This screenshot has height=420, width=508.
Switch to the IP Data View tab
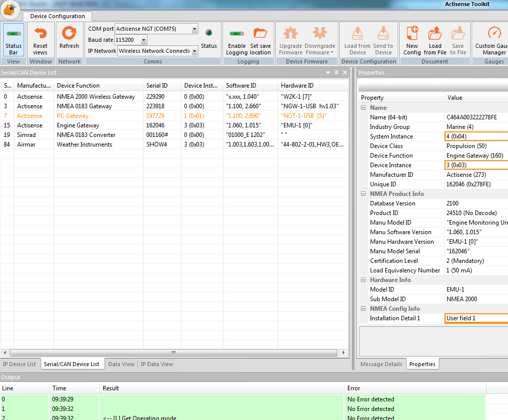[x=157, y=364]
